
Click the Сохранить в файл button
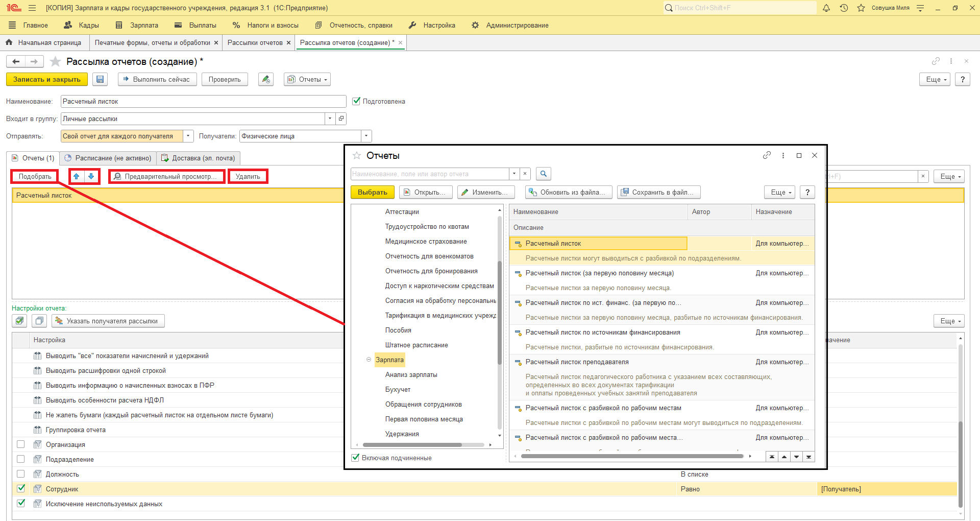[659, 192]
